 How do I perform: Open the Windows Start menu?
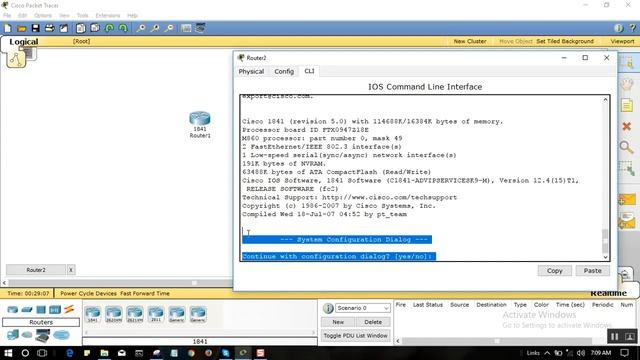click(x=8, y=353)
